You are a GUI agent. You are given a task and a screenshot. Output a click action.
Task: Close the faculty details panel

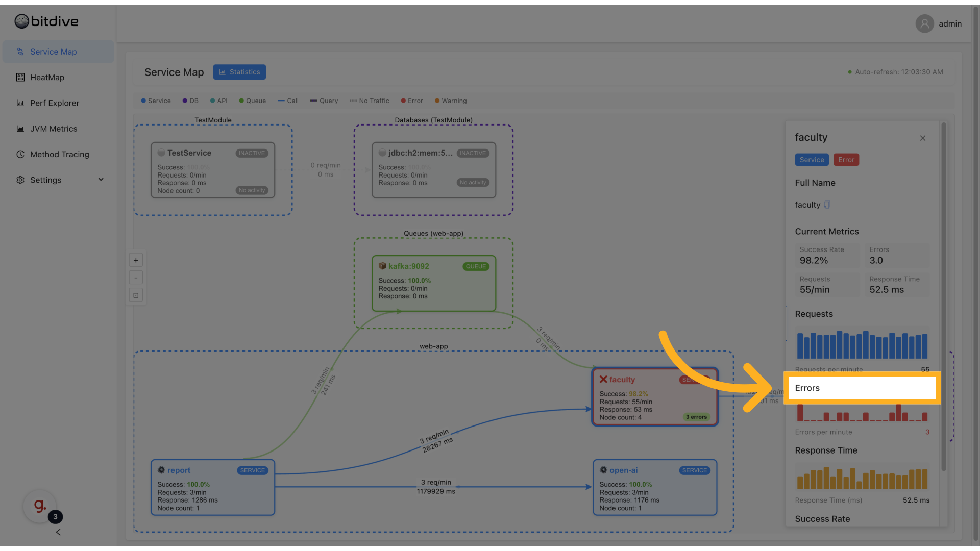coord(922,138)
